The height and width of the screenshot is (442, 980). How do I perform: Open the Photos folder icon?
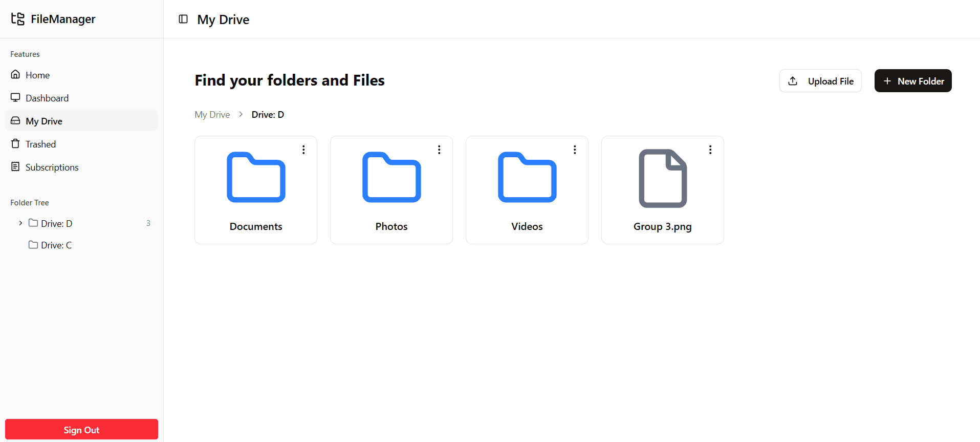[391, 177]
